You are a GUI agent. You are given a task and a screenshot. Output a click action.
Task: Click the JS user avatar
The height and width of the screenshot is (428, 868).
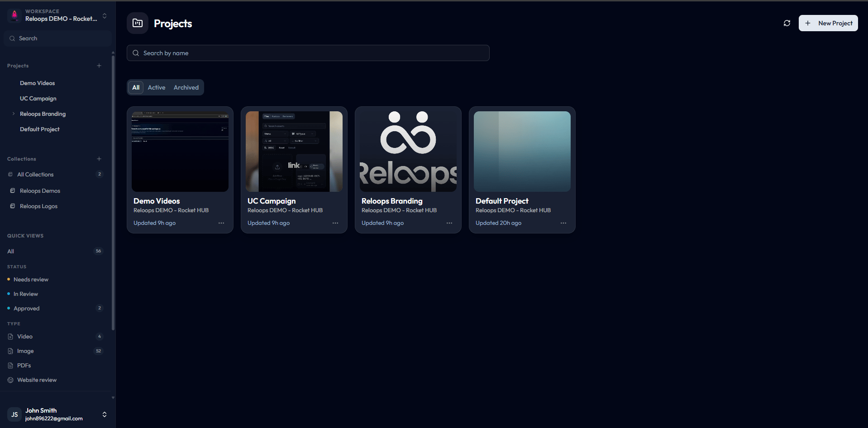(14, 414)
